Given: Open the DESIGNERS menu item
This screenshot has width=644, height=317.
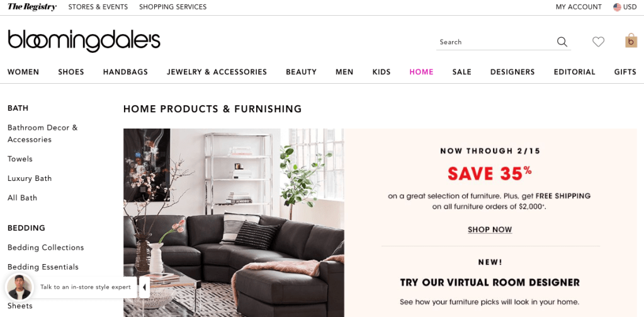Looking at the screenshot, I should pyautogui.click(x=512, y=72).
